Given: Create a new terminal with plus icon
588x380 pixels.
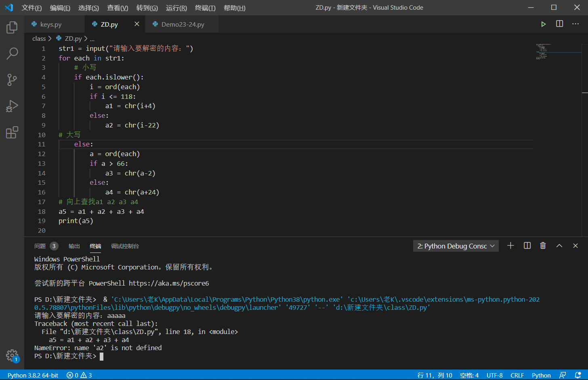Looking at the screenshot, I should (x=510, y=246).
